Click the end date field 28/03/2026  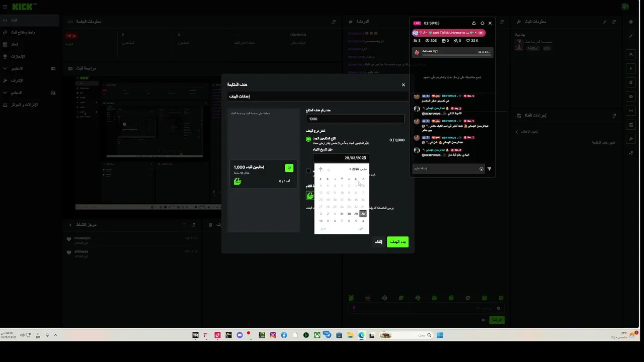pyautogui.click(x=341, y=158)
